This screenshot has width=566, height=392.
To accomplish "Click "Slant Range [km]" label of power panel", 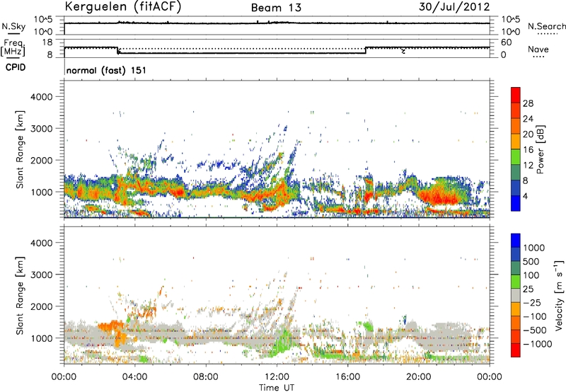I will (x=20, y=149).
